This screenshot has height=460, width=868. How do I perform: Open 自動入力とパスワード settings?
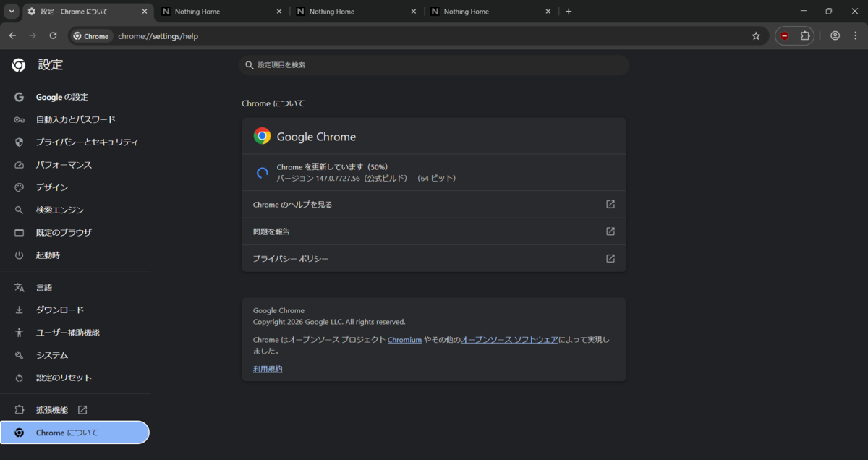pyautogui.click(x=75, y=119)
